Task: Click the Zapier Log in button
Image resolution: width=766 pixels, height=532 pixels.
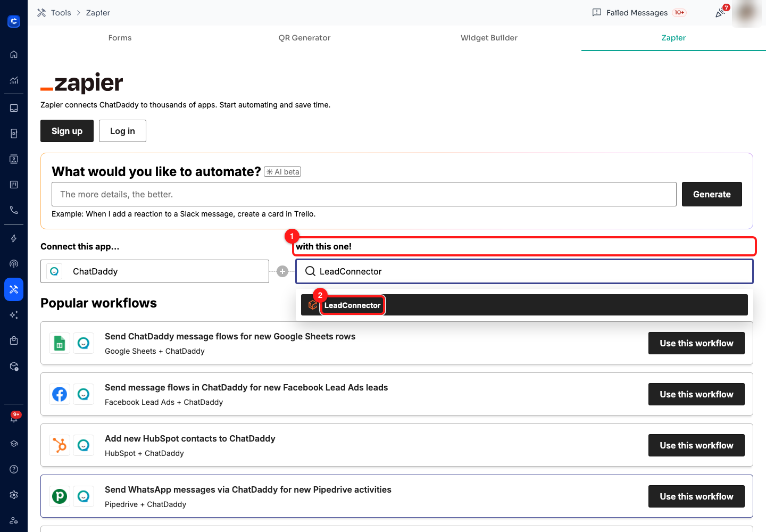Action: click(122, 131)
